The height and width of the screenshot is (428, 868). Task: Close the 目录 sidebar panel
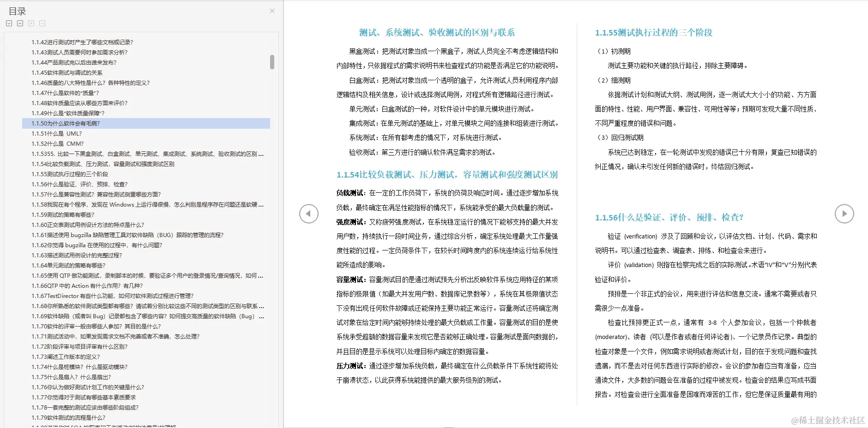272,11
